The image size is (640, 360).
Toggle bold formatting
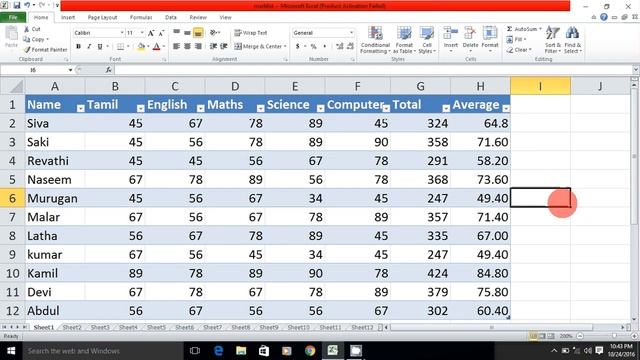coord(78,47)
